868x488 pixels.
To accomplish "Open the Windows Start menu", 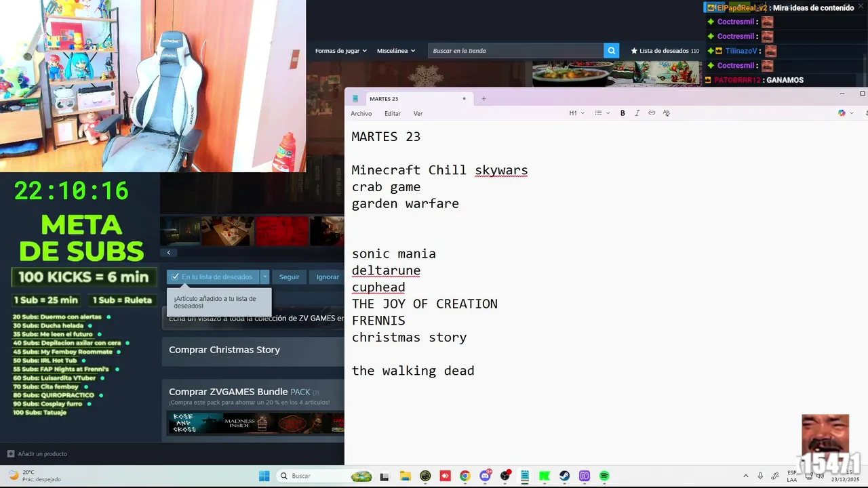I will (264, 476).
